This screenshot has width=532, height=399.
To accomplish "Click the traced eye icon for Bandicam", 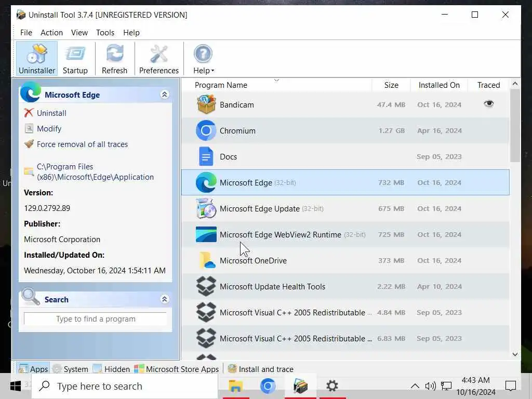I will [x=488, y=103].
